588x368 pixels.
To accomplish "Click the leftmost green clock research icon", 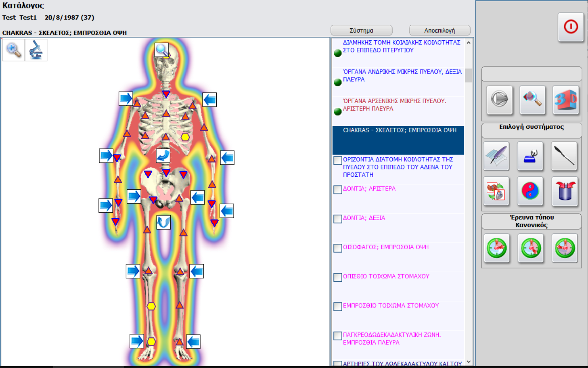I will [497, 248].
